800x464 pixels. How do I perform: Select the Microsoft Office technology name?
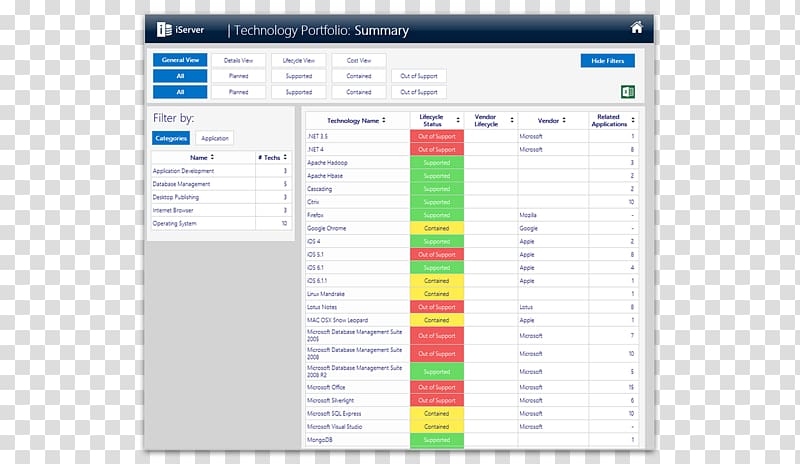tap(326, 387)
